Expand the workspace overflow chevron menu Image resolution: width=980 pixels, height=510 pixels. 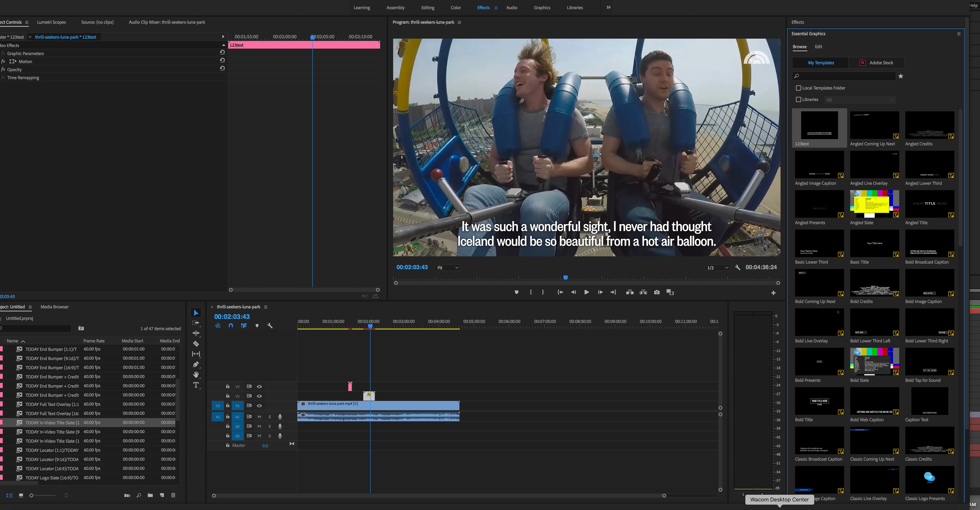tap(608, 7)
